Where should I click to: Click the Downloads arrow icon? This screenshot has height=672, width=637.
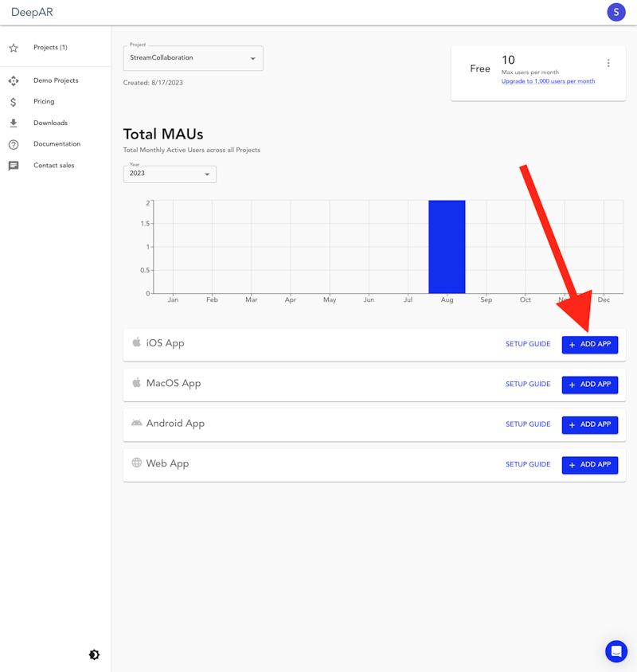coord(14,123)
